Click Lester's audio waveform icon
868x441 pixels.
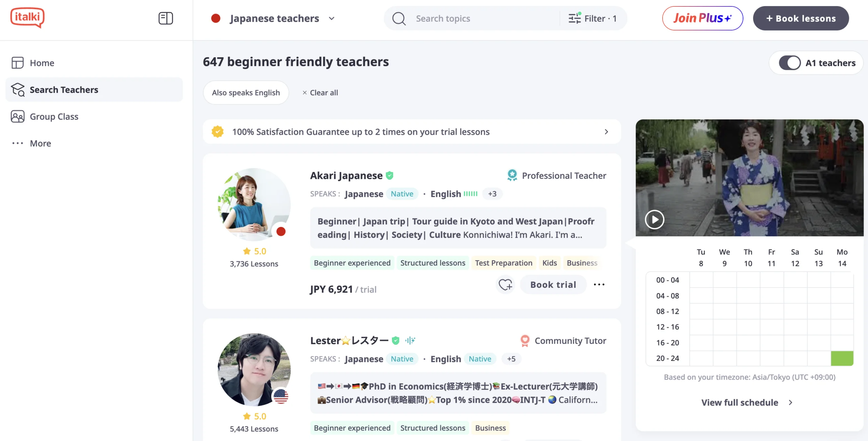tap(410, 340)
